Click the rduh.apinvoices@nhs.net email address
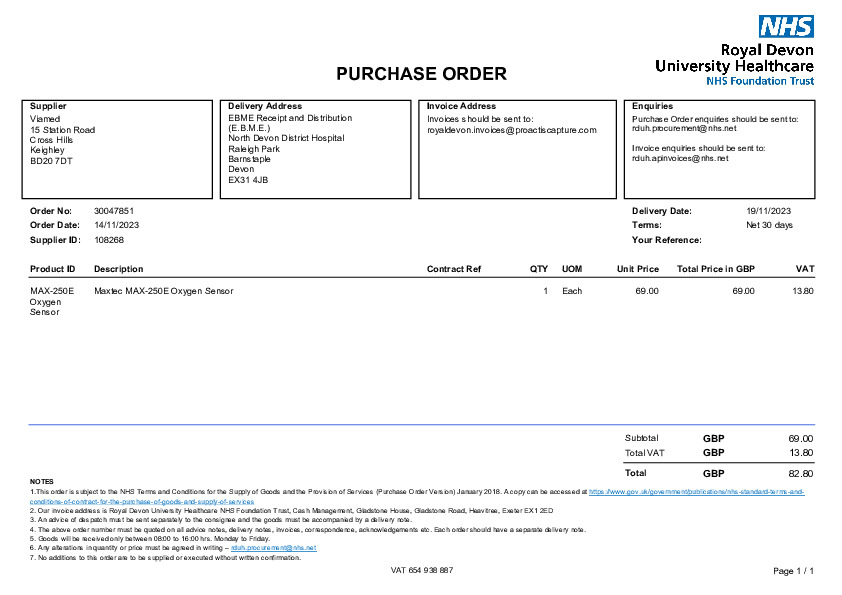 [679, 158]
